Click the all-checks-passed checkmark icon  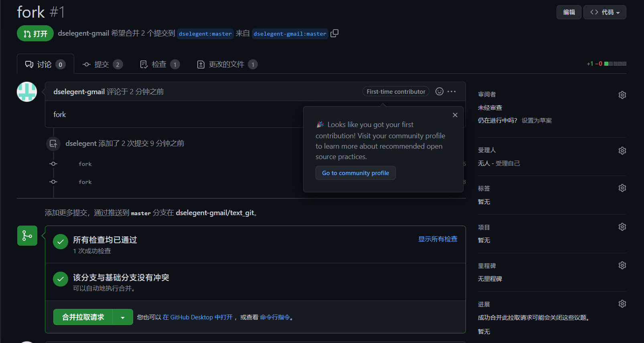tap(61, 242)
